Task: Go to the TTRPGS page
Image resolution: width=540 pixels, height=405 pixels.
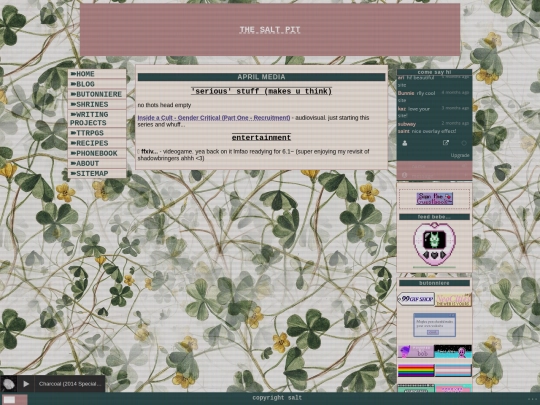Action: click(x=97, y=133)
